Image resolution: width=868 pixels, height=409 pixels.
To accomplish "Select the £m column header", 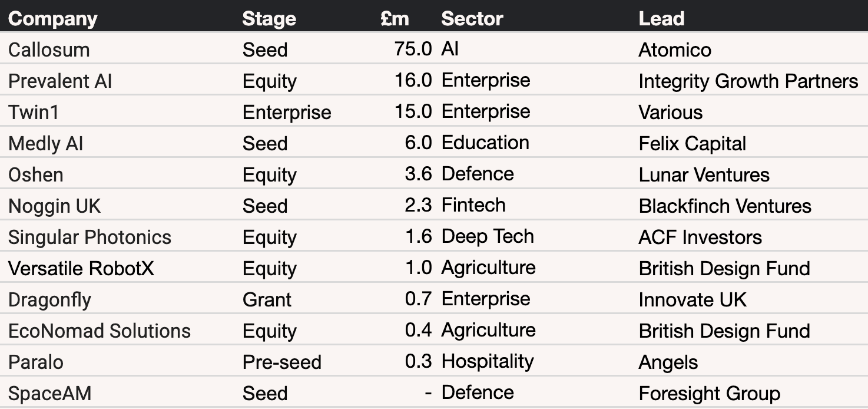I will (x=395, y=19).
